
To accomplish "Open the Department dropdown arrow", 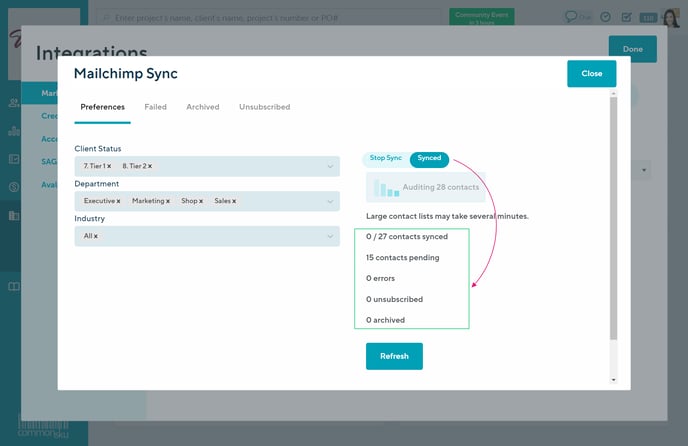I will [x=330, y=201].
